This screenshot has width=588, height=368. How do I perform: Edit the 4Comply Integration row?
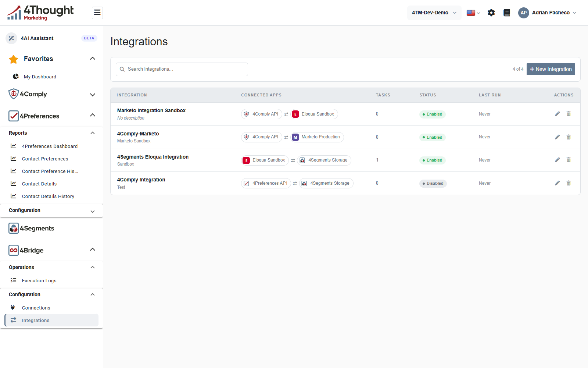[557, 183]
